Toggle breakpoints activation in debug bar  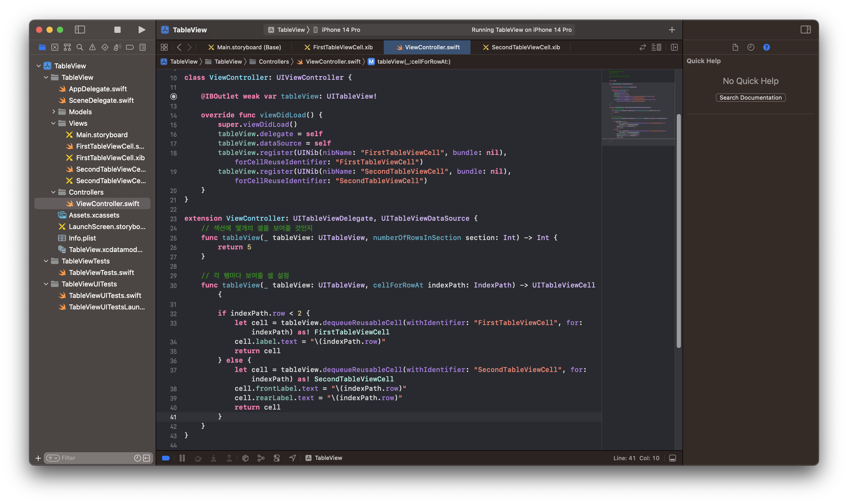point(166,458)
